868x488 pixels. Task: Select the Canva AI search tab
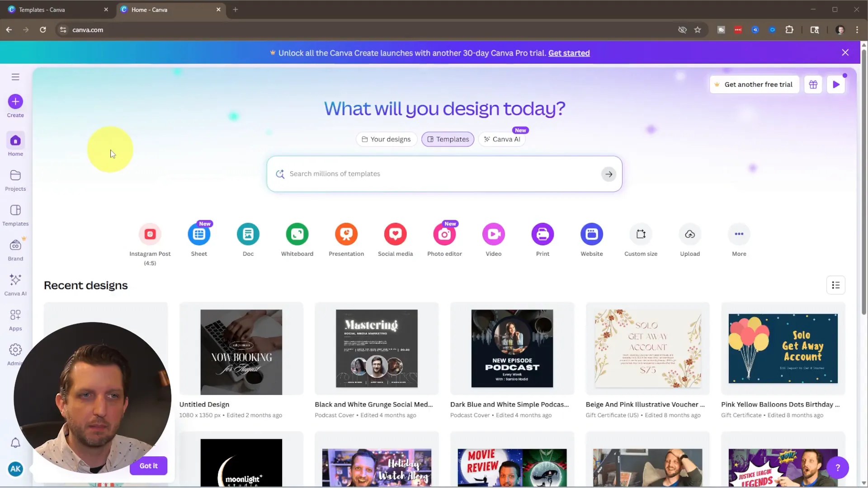pos(502,139)
